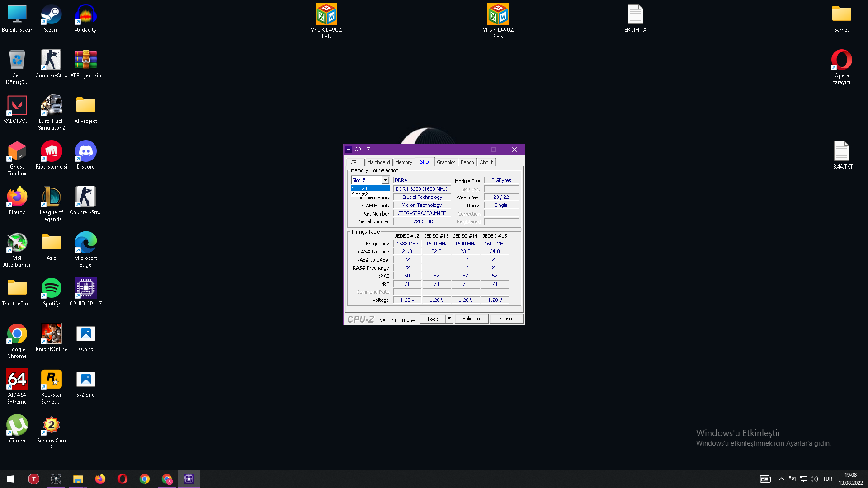
Task: Show hidden system tray icons
Action: [781, 479]
